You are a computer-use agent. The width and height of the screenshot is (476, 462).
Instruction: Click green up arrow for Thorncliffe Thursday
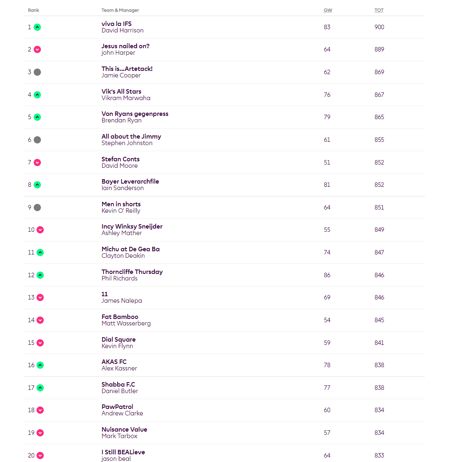point(40,275)
